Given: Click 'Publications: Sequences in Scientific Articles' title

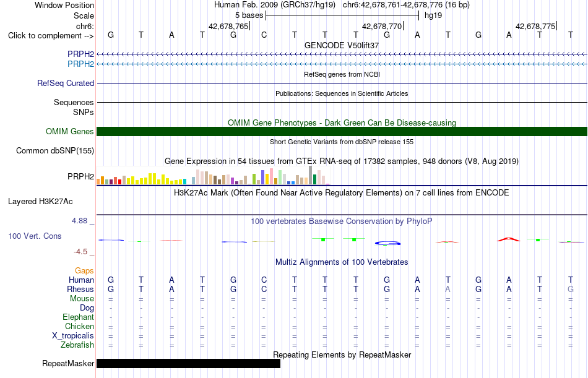Looking at the screenshot, I should point(342,93).
